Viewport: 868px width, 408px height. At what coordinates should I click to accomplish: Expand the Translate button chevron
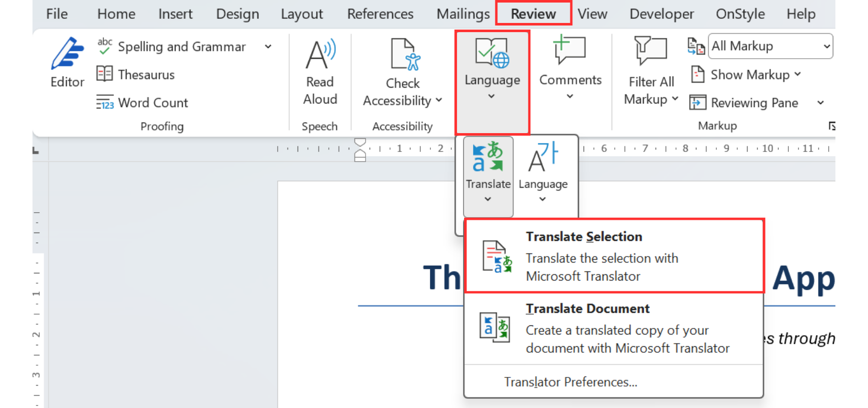click(x=488, y=199)
